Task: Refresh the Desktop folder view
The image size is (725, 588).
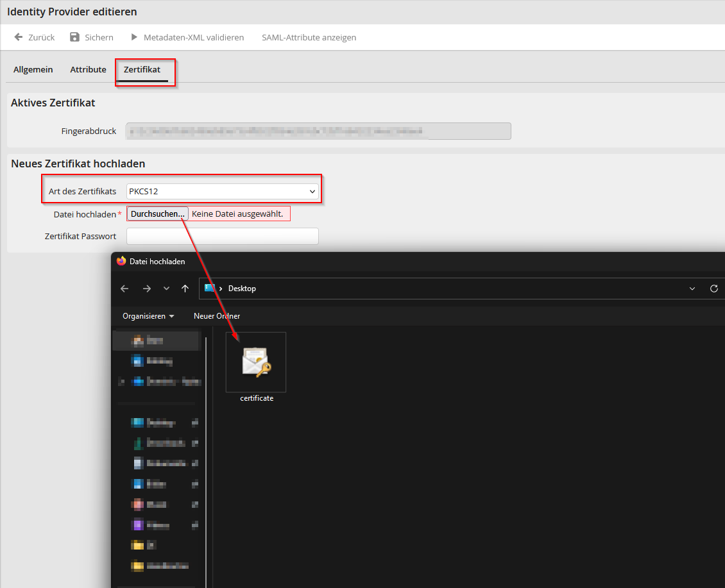Action: (714, 289)
